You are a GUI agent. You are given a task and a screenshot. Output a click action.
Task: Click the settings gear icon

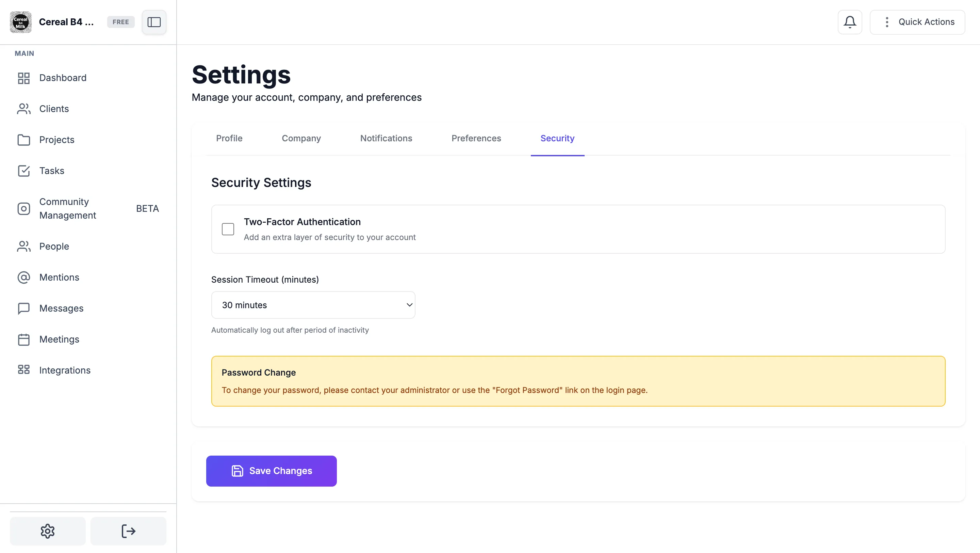click(48, 531)
